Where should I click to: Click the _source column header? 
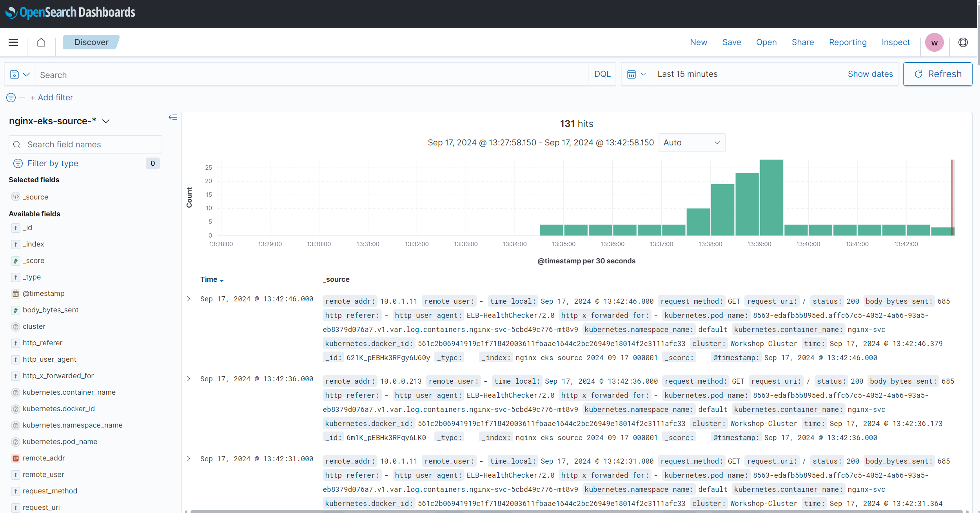pos(336,279)
